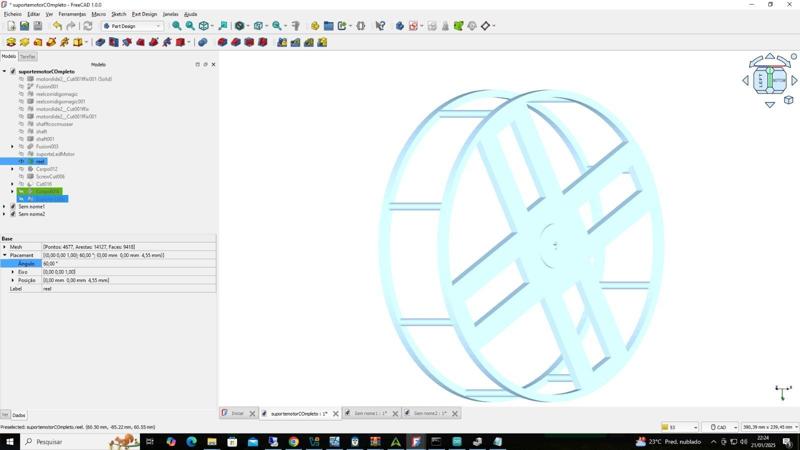Screen dimensions: 800x450
Task: Click the What's This help cursor icon
Action: tap(380, 26)
